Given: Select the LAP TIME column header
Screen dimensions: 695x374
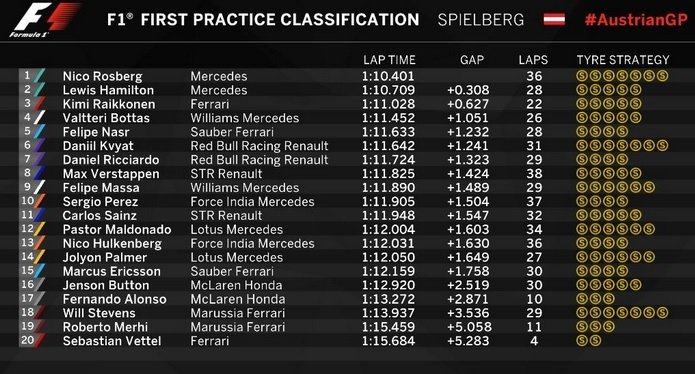Looking at the screenshot, I should pyautogui.click(x=389, y=60).
